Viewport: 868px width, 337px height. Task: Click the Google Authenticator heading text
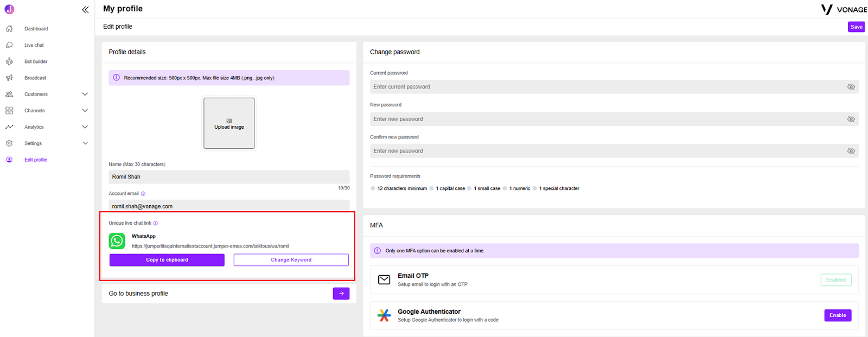click(429, 311)
